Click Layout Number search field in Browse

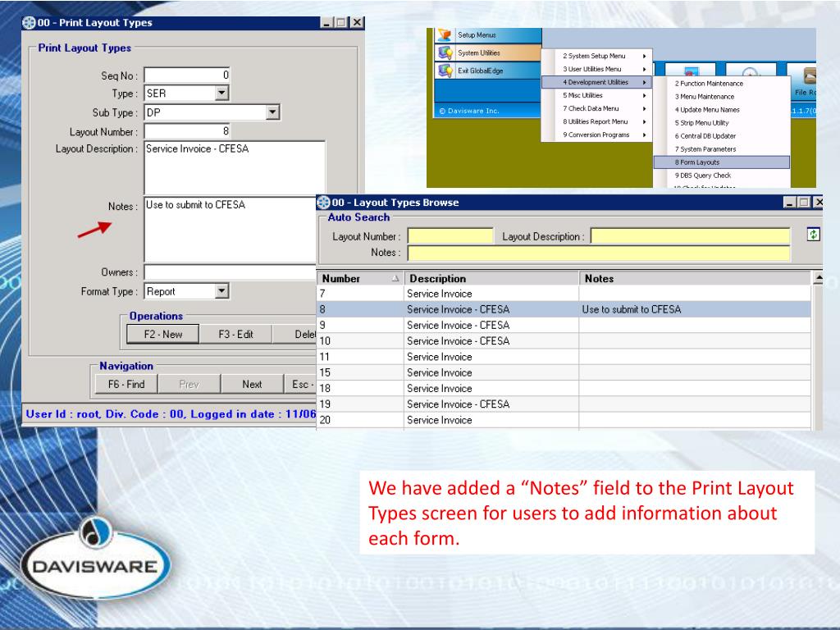[x=450, y=236]
